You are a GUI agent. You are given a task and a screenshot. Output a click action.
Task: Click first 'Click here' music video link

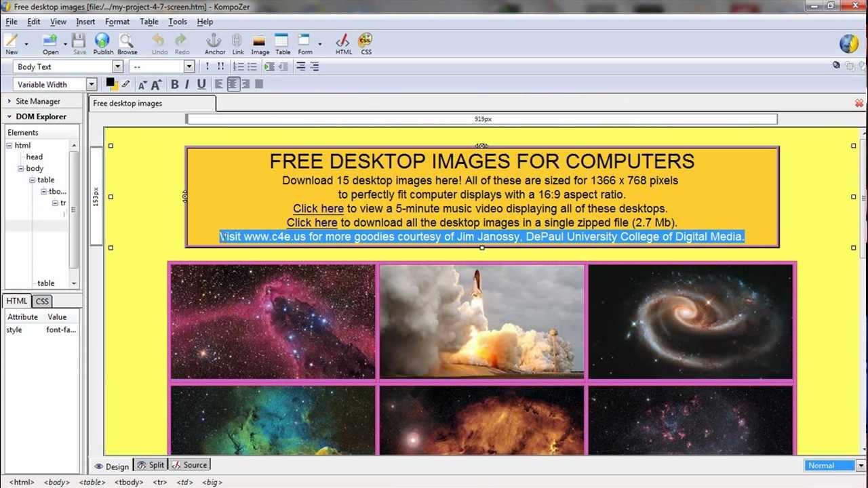(x=318, y=209)
